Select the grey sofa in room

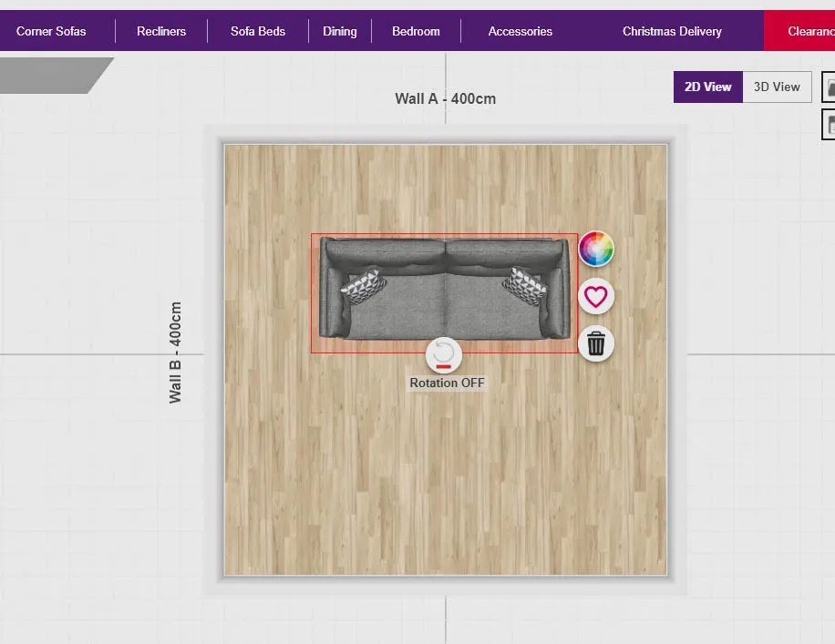(444, 289)
